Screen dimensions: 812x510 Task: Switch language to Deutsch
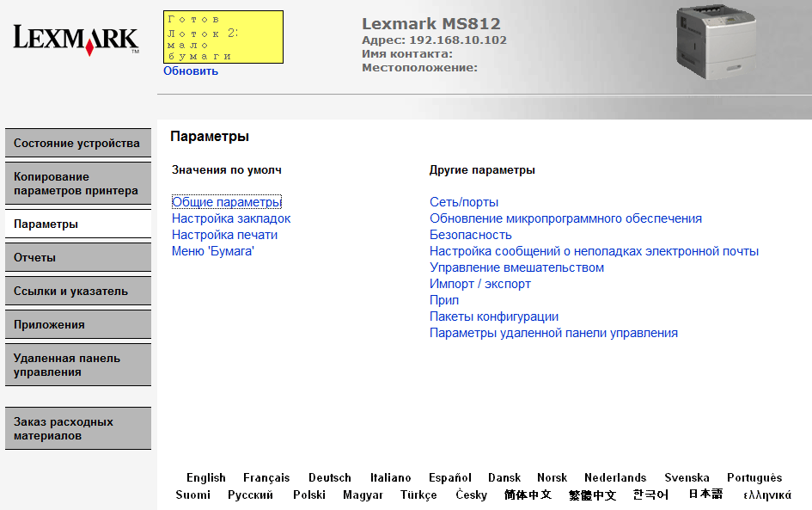pos(330,478)
